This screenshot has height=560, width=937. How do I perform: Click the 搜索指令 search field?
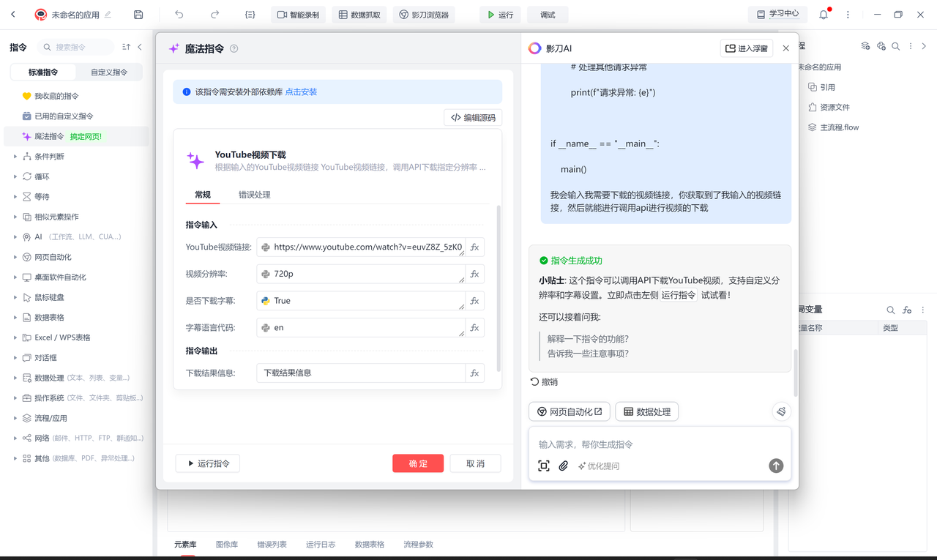pos(76,47)
